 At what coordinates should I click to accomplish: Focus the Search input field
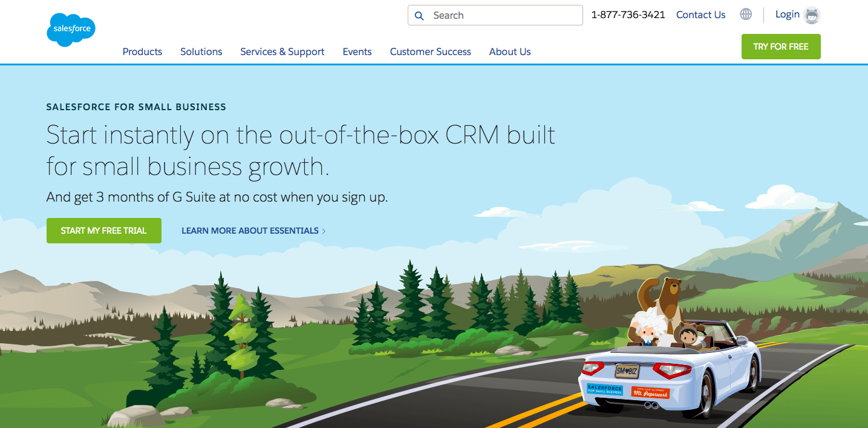pyautogui.click(x=495, y=15)
